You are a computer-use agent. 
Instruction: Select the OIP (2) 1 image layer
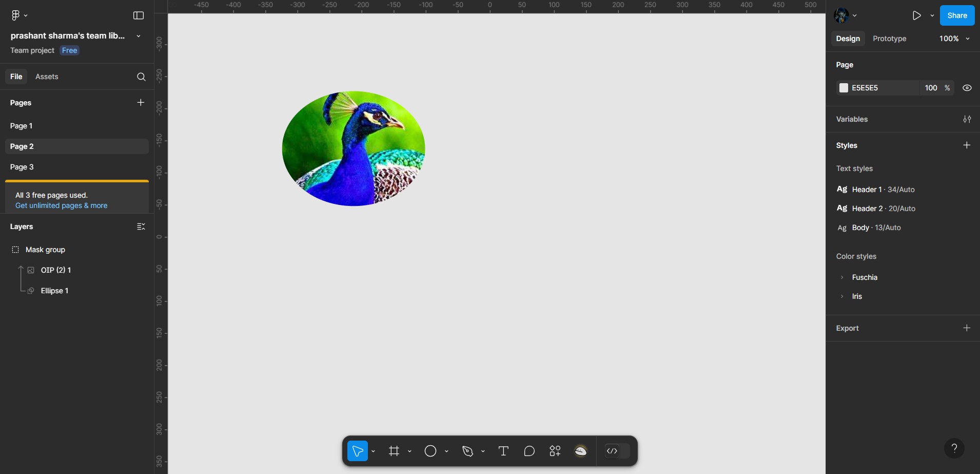pos(77,270)
